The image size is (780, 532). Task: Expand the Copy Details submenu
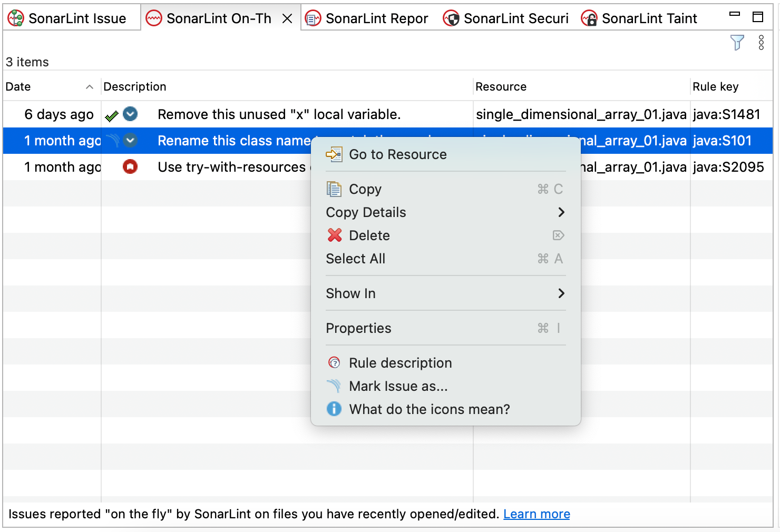446,212
